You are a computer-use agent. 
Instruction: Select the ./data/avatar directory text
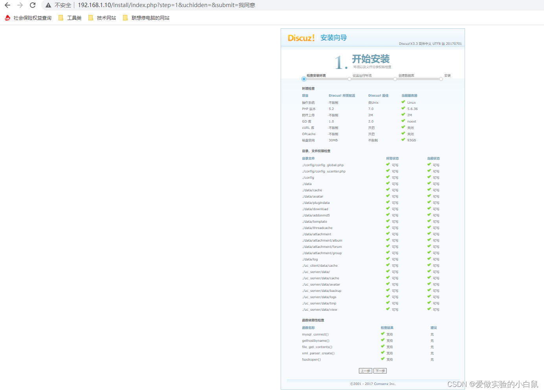point(312,196)
